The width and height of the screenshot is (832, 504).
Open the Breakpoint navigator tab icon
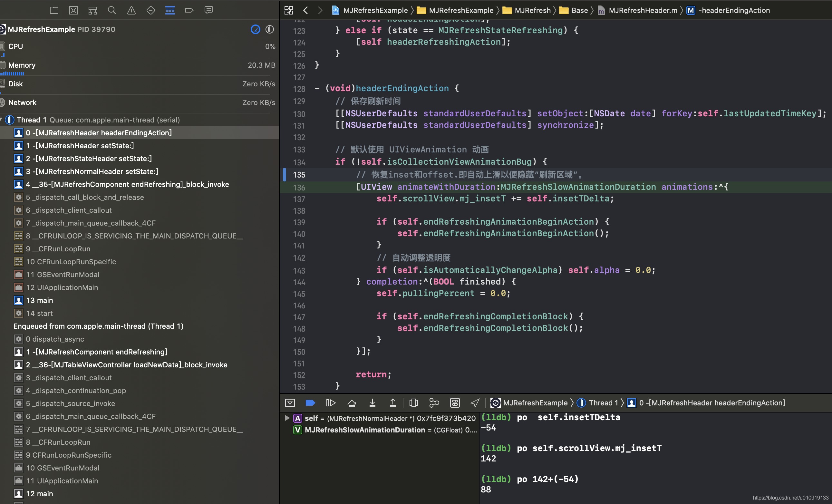189,10
